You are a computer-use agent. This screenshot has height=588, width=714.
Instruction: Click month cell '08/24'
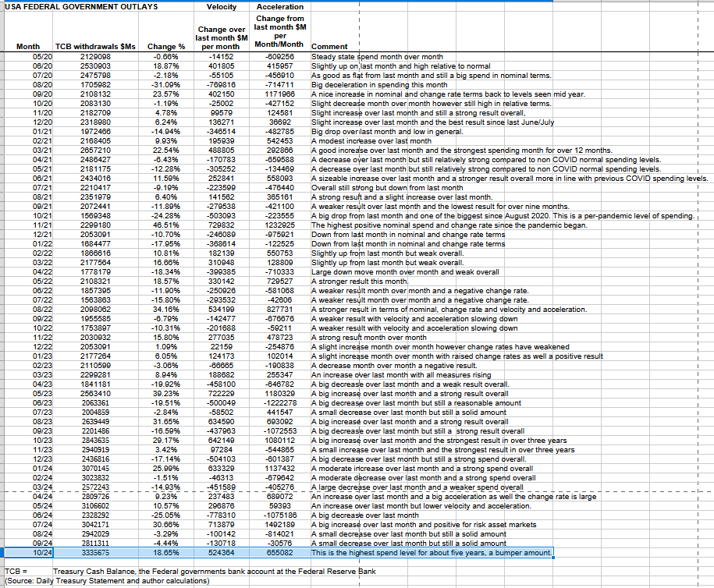pyautogui.click(x=42, y=534)
